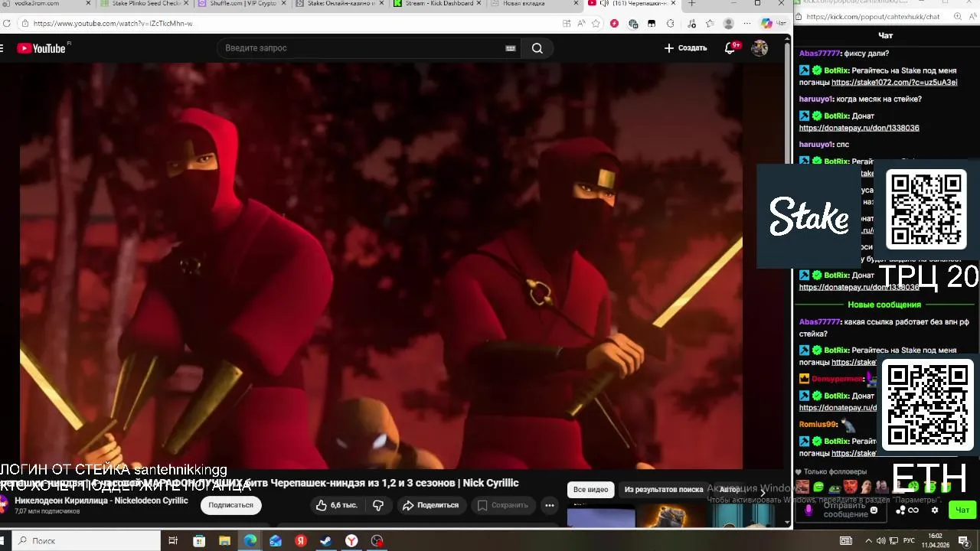Open Task View on taskbar

(173, 541)
